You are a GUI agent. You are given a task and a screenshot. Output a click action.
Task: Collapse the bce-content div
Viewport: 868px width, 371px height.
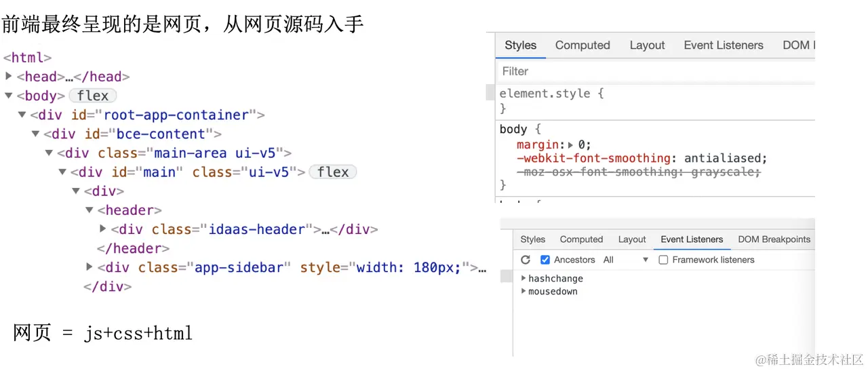click(x=36, y=134)
